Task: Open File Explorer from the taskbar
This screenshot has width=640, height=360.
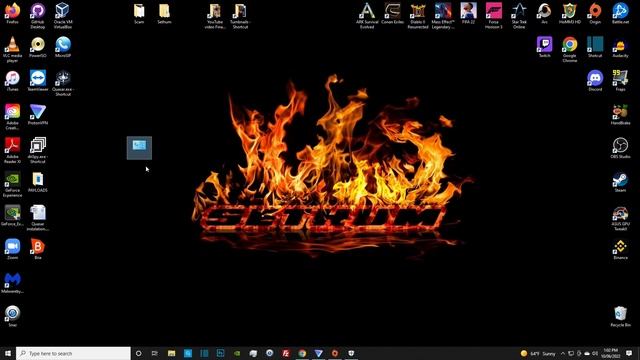Action: [x=171, y=353]
